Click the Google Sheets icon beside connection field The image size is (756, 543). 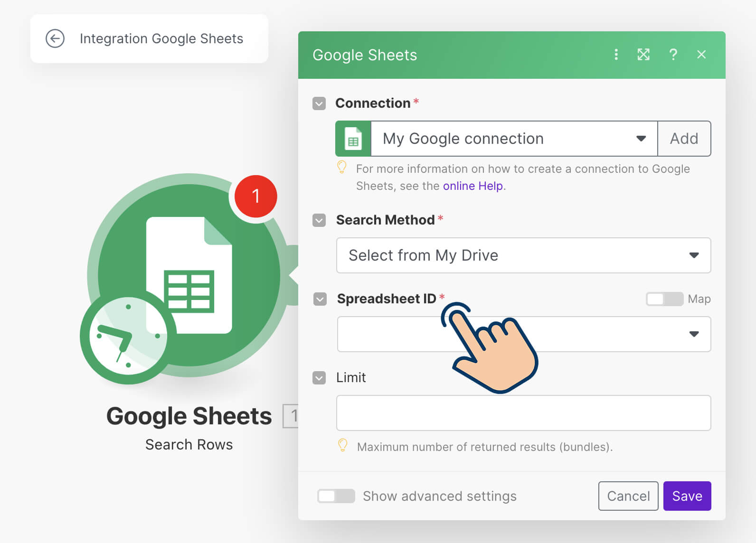point(353,139)
